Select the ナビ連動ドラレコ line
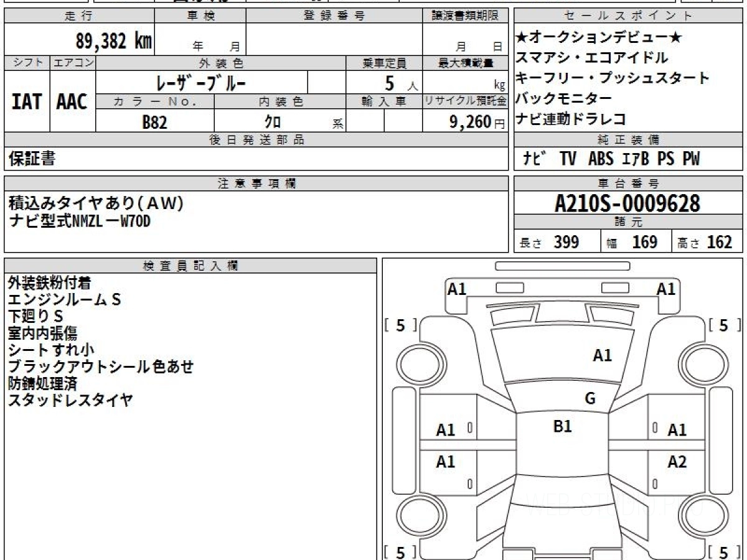 pyautogui.click(x=571, y=119)
